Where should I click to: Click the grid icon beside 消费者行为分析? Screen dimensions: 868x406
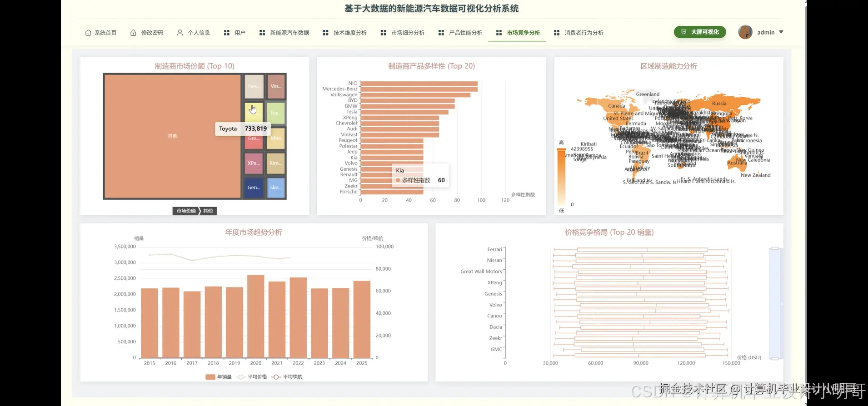pyautogui.click(x=557, y=33)
